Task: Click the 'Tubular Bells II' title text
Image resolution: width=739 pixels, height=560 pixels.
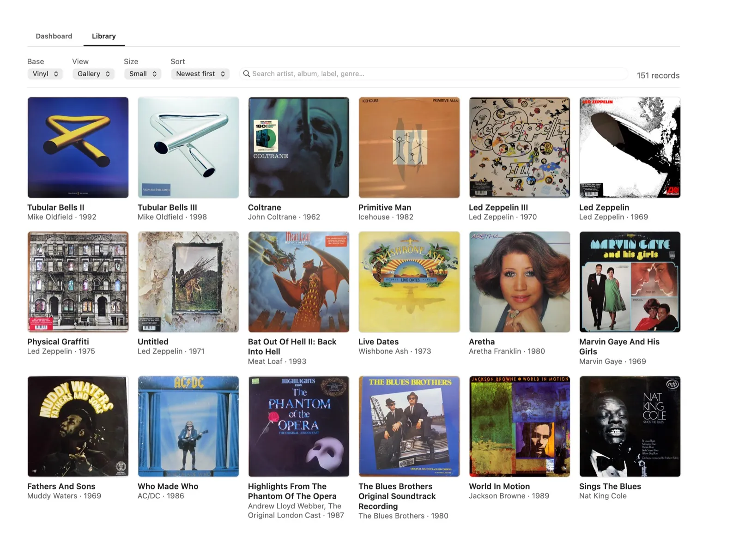Action: (56, 208)
